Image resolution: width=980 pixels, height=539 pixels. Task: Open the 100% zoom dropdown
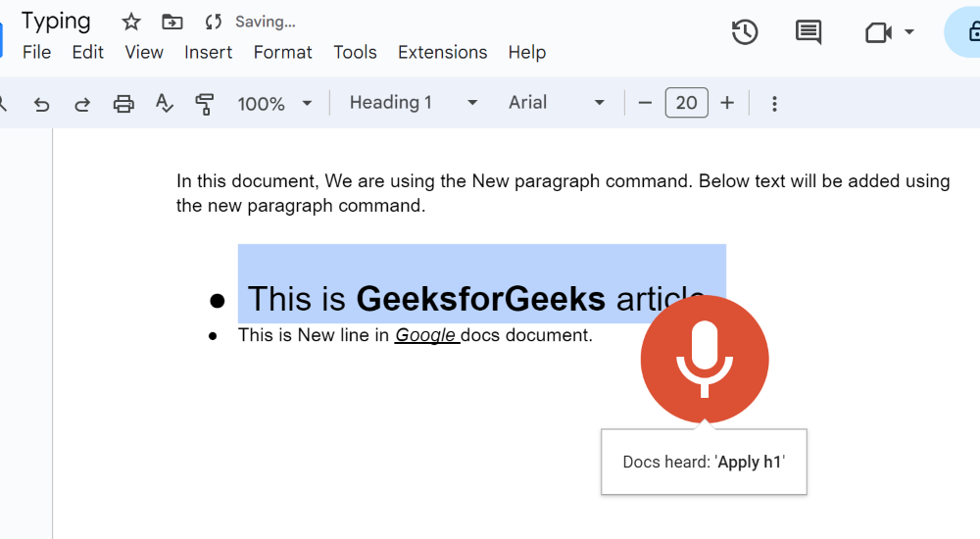(275, 103)
